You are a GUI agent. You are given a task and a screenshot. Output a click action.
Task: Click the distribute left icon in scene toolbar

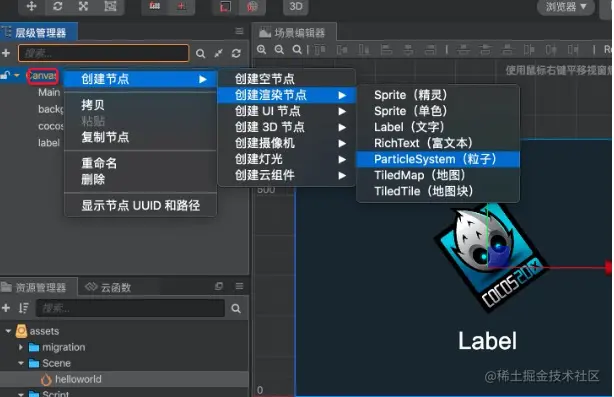click(529, 50)
